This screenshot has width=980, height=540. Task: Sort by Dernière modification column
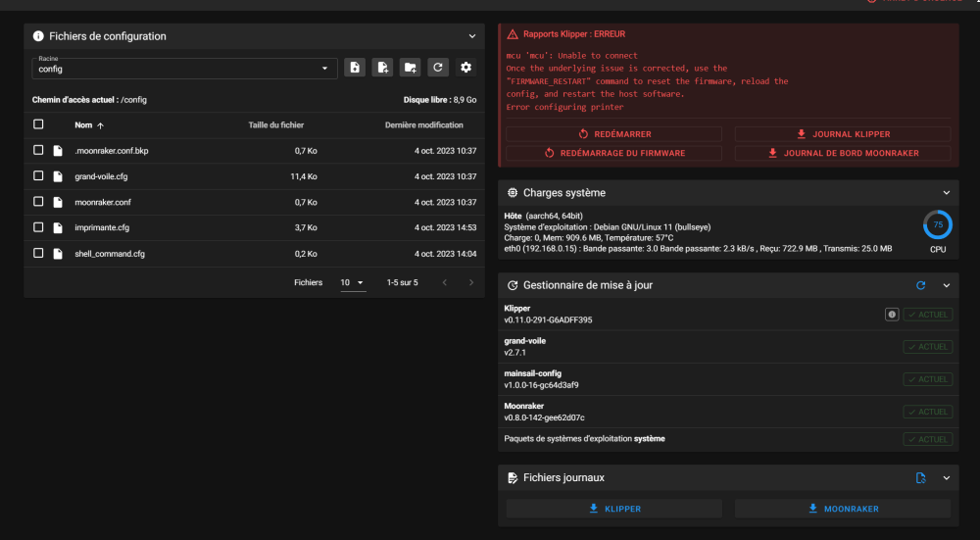pos(423,125)
